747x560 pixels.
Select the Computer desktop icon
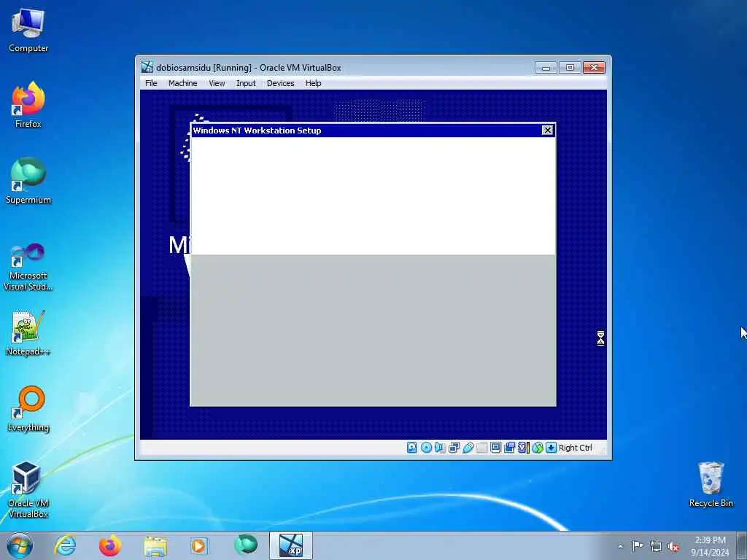[28, 30]
